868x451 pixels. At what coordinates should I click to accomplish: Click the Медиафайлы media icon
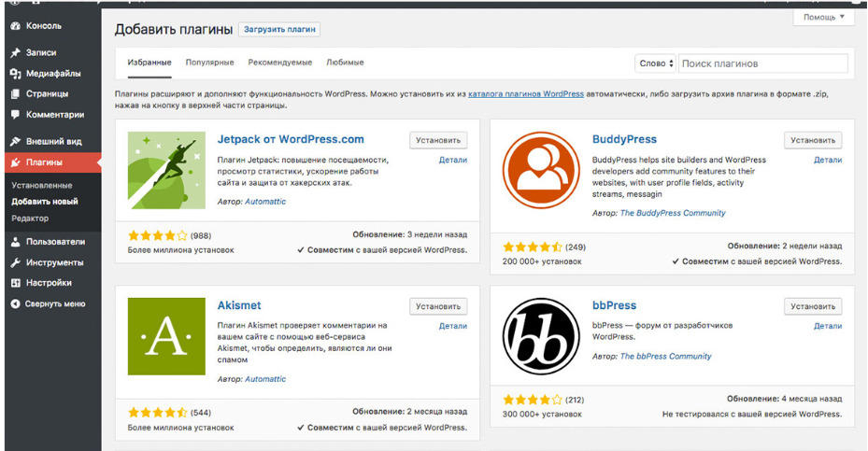[x=16, y=74]
